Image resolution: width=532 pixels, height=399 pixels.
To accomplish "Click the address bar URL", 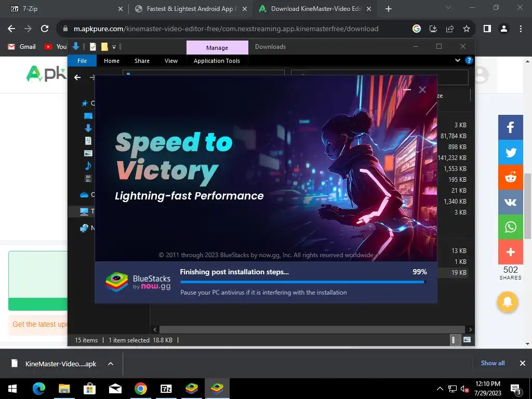I will (226, 29).
